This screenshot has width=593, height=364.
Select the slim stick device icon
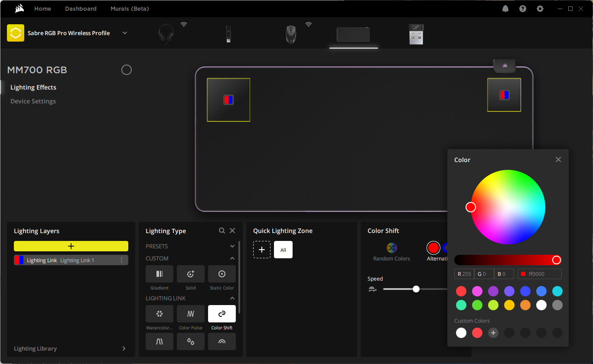(228, 34)
